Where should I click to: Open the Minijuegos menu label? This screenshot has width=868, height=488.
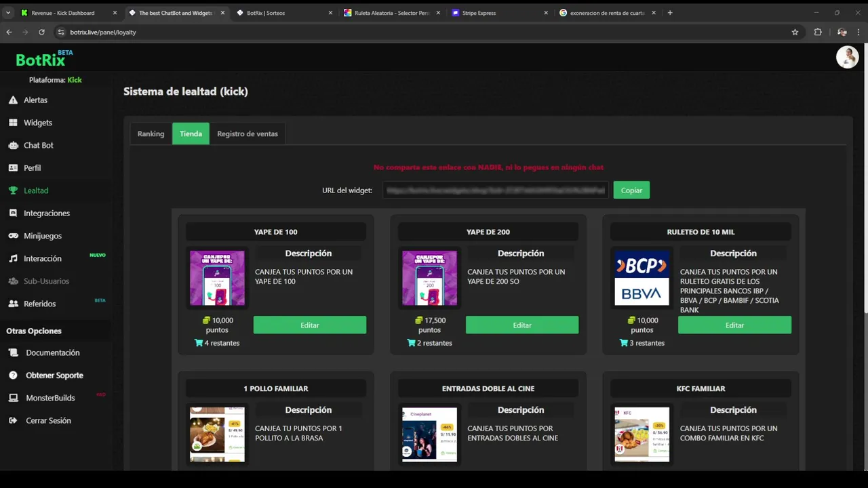point(43,236)
